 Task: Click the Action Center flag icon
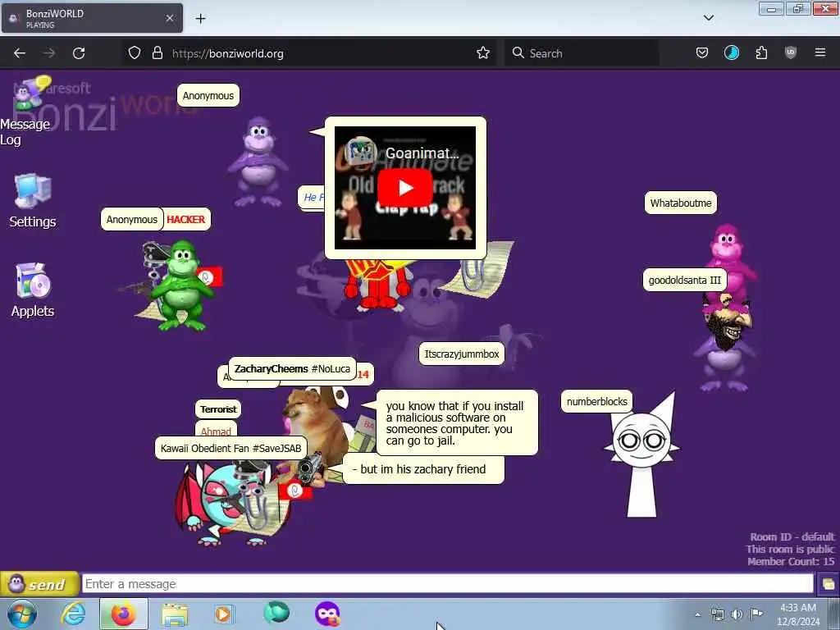tap(756, 614)
